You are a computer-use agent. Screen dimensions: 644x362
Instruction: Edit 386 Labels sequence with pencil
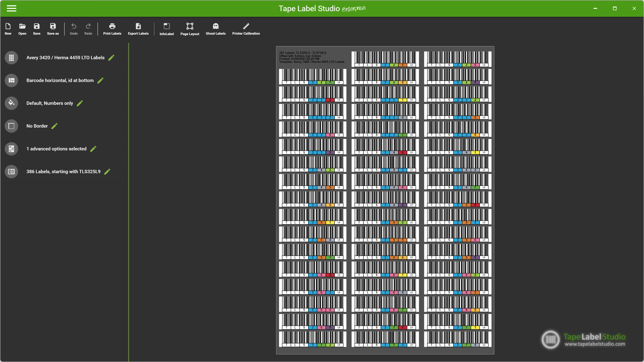[107, 172]
